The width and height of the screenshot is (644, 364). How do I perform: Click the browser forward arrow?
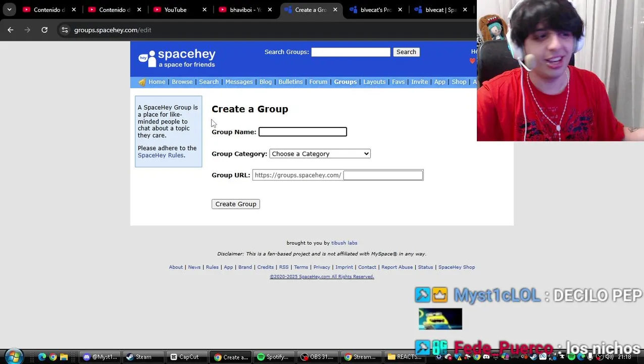[27, 30]
